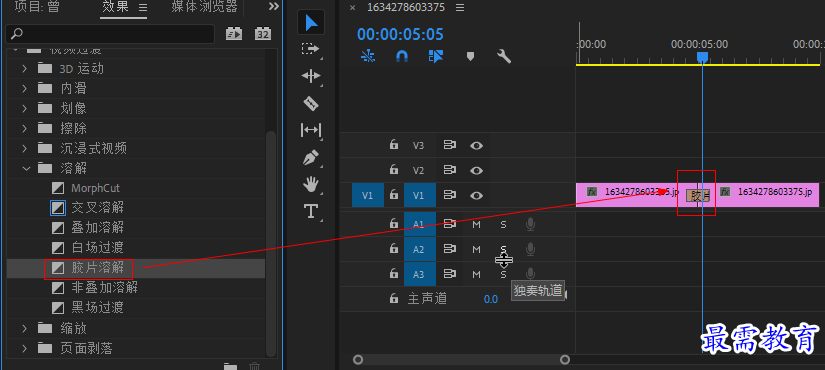The image size is (825, 370).
Task: Toggle Linked Selection icon
Action: (x=436, y=56)
